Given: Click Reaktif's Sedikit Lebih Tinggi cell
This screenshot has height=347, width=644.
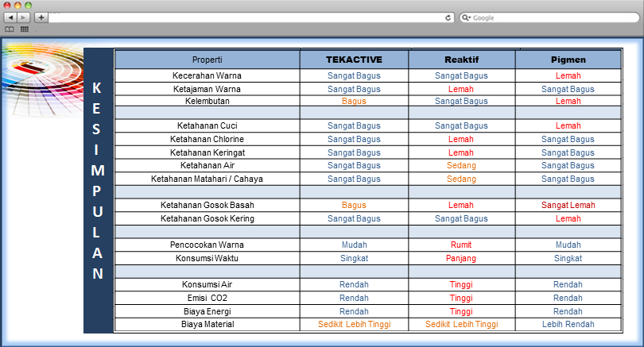Looking at the screenshot, I should click(x=462, y=325).
